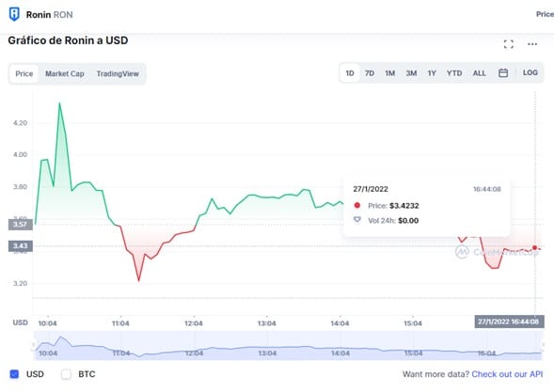The width and height of the screenshot is (554, 392).
Task: Open the Check out our API link
Action: pyautogui.click(x=507, y=374)
